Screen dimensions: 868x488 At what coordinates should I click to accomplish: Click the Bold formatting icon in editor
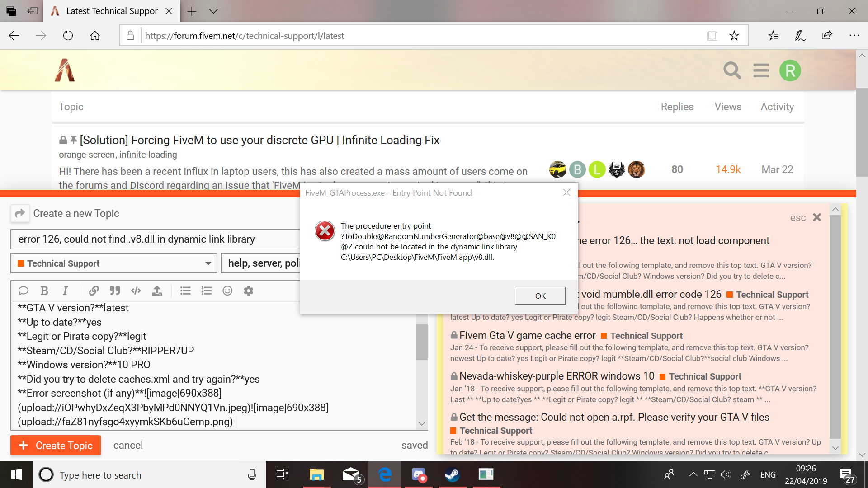[44, 291]
